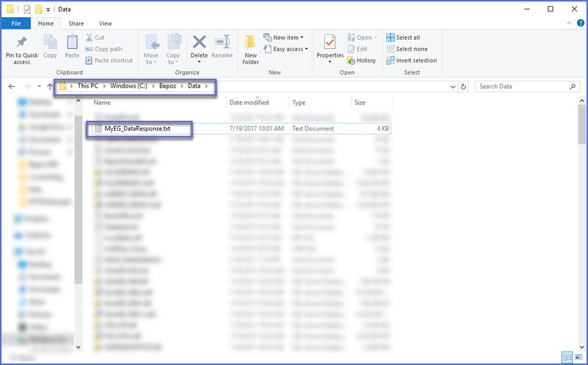Refresh the current folder view

pos(464,86)
